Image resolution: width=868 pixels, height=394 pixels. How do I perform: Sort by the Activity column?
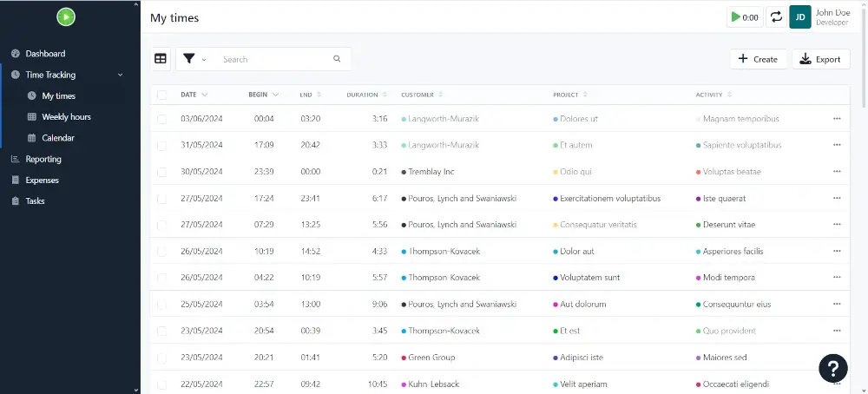pyautogui.click(x=713, y=95)
